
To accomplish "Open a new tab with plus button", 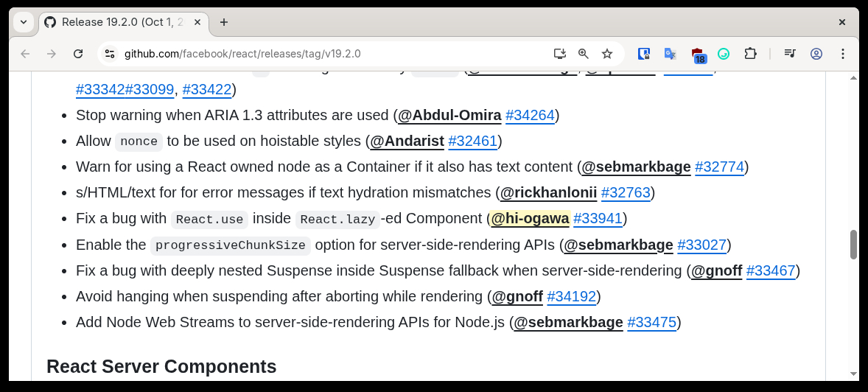I will [x=224, y=22].
